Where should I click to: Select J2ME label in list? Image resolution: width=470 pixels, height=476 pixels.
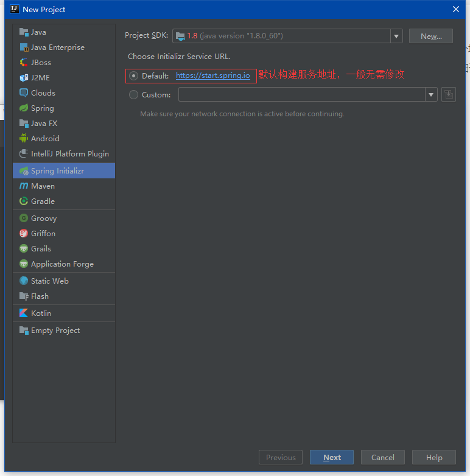40,78
